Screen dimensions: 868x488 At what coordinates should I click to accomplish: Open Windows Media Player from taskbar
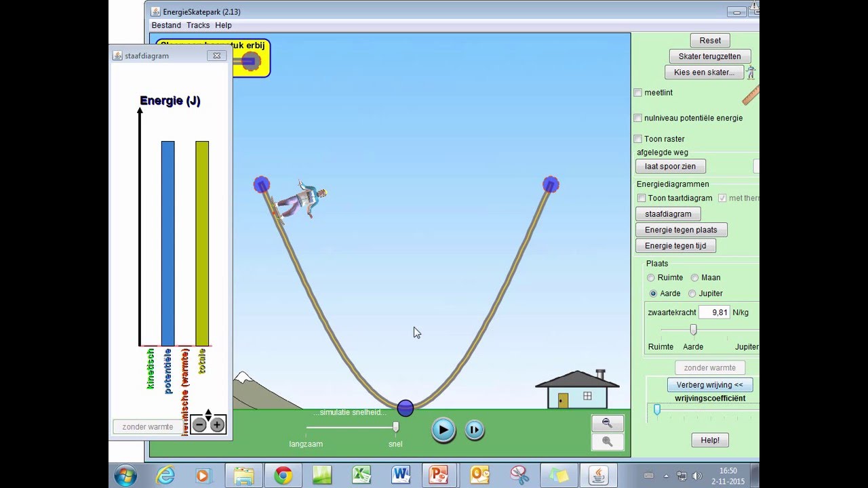tap(204, 475)
